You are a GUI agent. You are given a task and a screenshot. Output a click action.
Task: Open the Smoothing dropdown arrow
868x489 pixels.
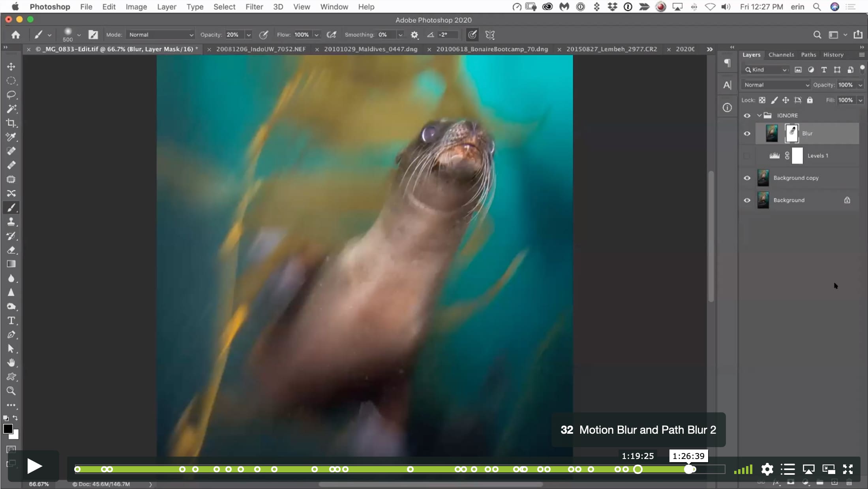point(400,35)
